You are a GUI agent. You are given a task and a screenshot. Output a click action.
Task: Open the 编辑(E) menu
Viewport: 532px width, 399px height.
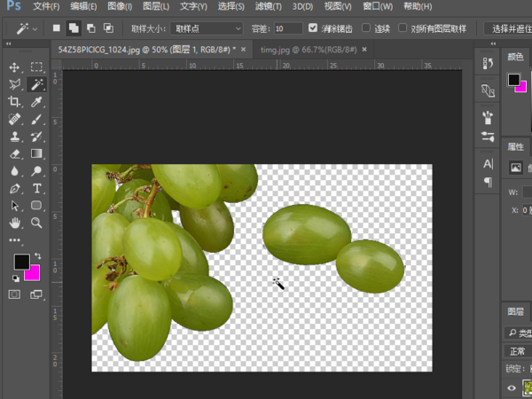click(x=83, y=6)
